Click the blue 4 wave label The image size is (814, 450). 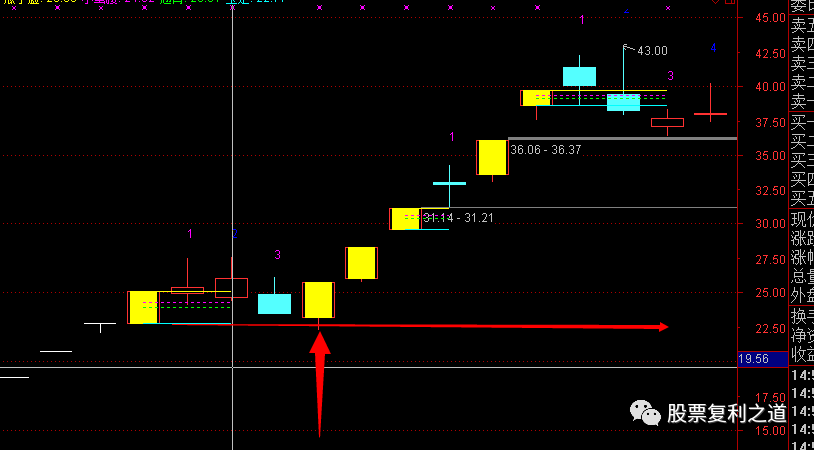(x=713, y=48)
